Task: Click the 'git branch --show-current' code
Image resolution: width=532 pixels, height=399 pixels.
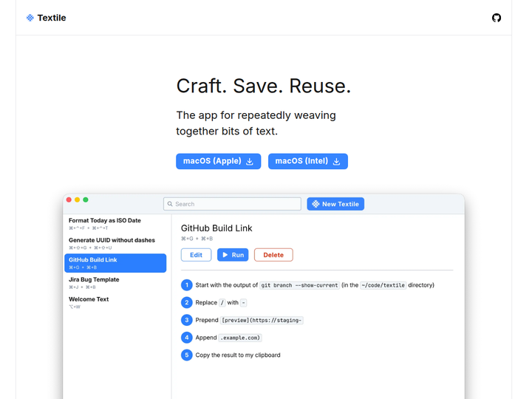Action: pyautogui.click(x=299, y=285)
